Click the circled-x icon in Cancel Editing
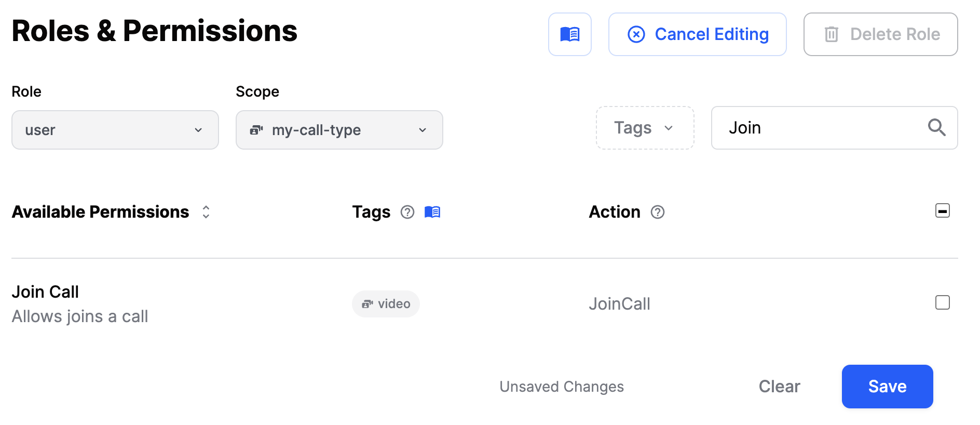This screenshot has height=425, width=980. point(636,34)
